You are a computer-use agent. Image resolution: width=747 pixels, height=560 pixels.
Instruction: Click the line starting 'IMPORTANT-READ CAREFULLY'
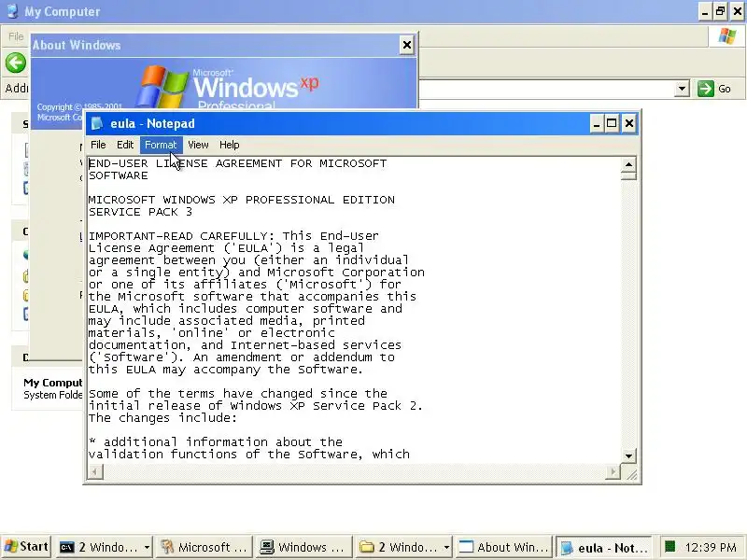point(233,236)
